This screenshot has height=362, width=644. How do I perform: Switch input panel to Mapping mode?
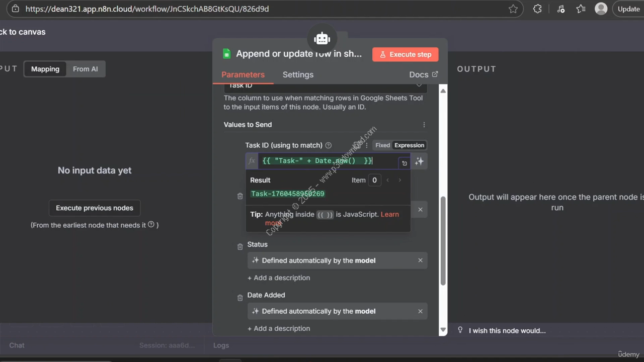45,69
